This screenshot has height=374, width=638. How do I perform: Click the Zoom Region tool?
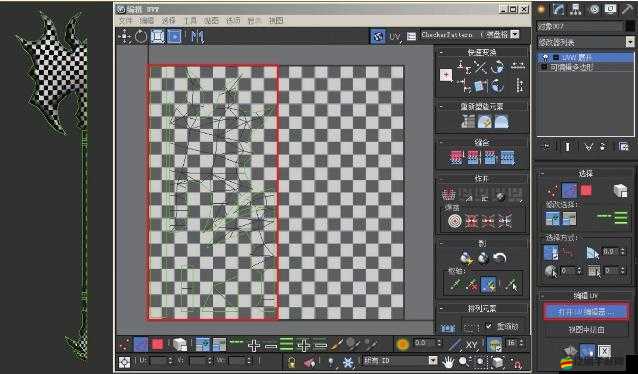480,361
